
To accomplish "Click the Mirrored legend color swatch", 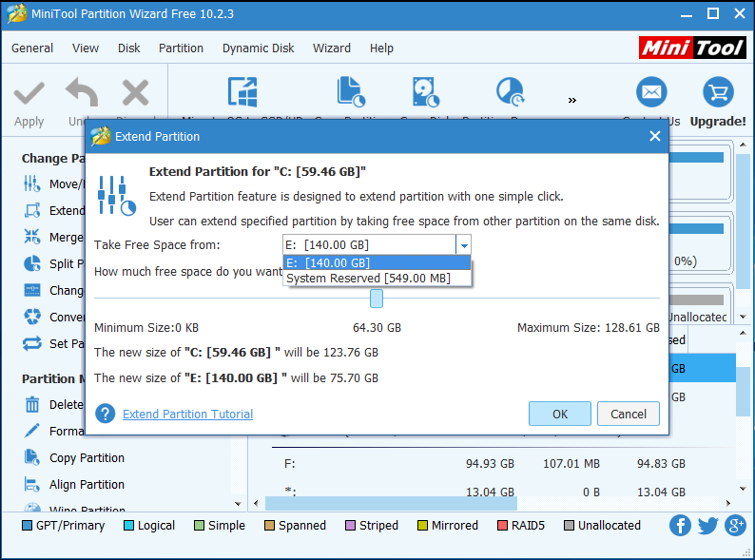I will click(x=422, y=526).
